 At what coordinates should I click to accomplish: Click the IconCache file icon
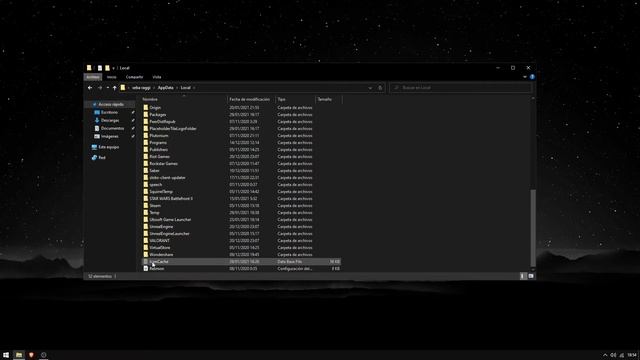(146, 261)
